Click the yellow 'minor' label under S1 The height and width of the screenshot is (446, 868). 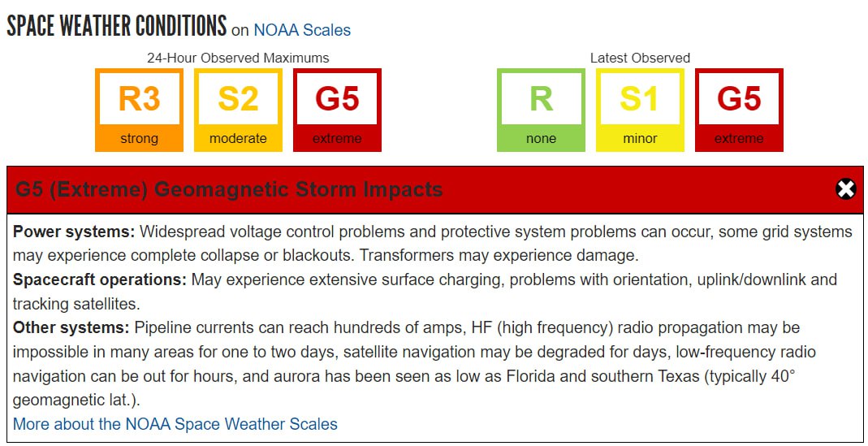[640, 138]
